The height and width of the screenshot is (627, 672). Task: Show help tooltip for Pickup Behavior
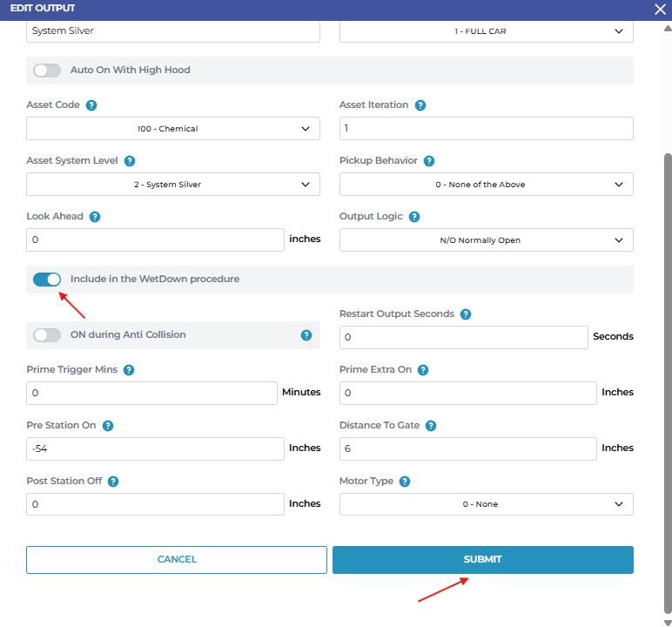(x=429, y=161)
